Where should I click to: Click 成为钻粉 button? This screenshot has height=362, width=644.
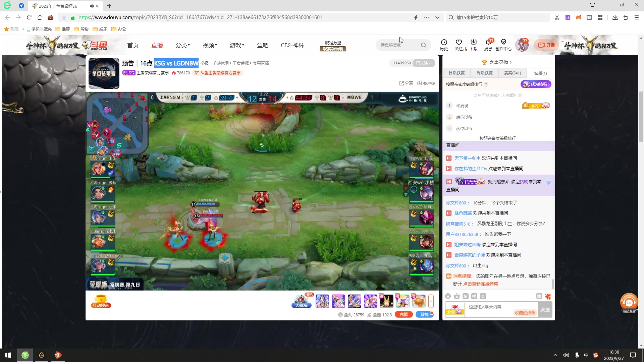536,84
